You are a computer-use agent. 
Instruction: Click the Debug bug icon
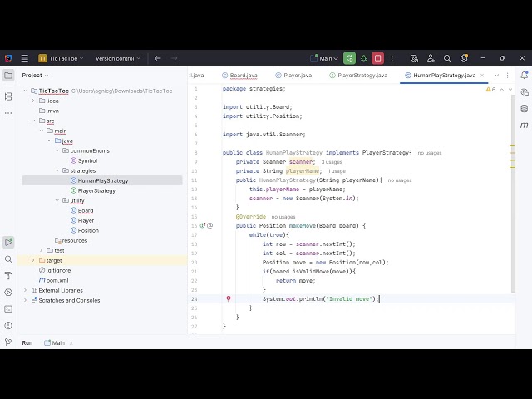364,58
